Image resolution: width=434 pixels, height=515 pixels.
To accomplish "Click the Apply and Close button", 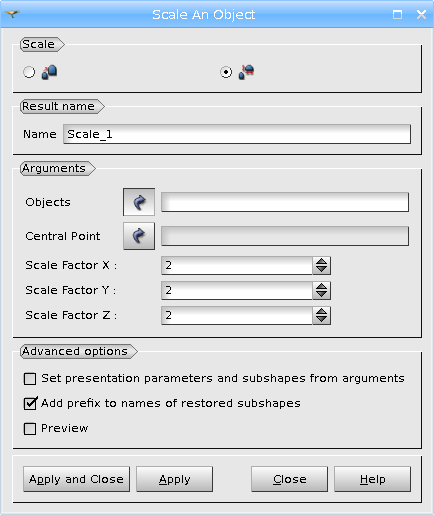I will [76, 479].
